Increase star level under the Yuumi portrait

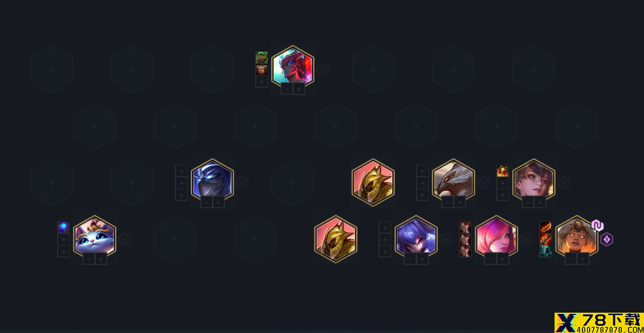(101, 258)
